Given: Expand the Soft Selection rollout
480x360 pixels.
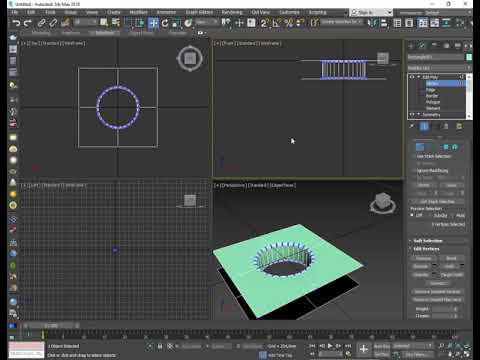Looking at the screenshot, I should point(428,240).
